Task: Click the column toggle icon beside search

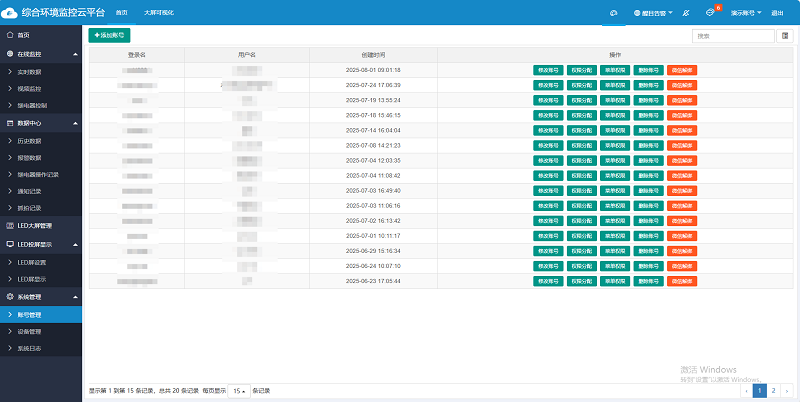Action: [785, 36]
